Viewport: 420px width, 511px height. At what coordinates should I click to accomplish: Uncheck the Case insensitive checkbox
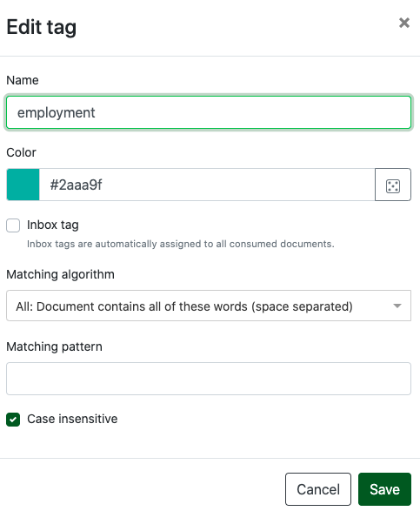(13, 420)
